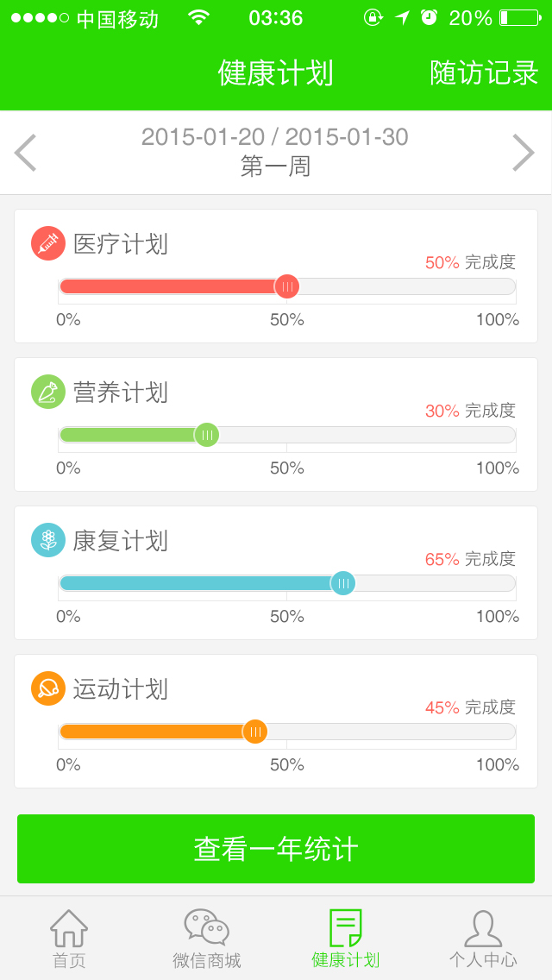Tap the nutrition plan carrot icon
Viewport: 552px width, 980px height.
(48, 392)
